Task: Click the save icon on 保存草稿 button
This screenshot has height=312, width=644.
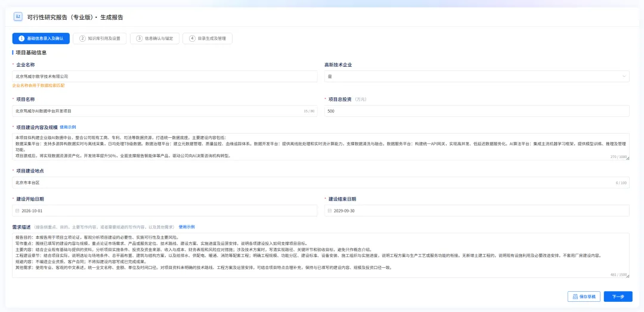Action: (x=575, y=297)
